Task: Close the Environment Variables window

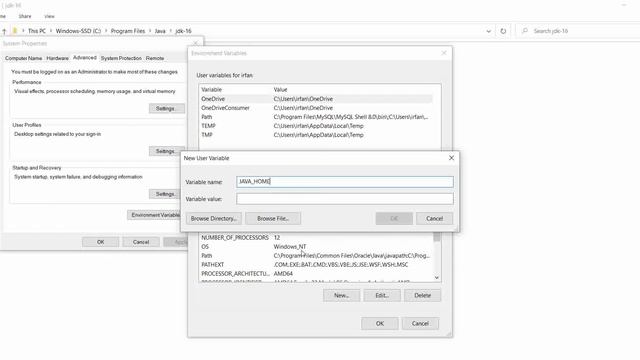Action: click(x=444, y=53)
